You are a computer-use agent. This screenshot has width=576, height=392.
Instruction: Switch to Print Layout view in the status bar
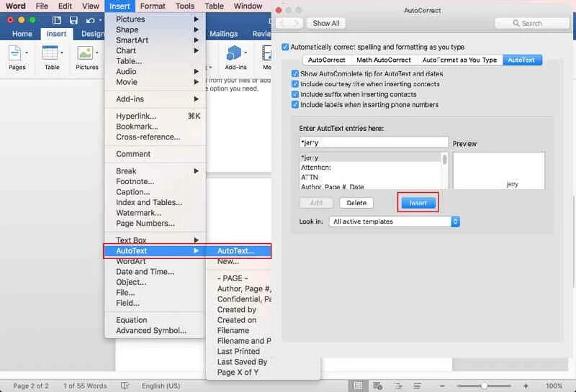(358, 386)
